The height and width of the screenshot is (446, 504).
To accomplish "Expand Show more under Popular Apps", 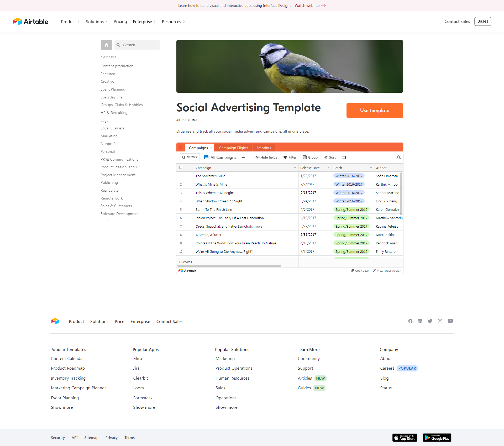I will (144, 407).
